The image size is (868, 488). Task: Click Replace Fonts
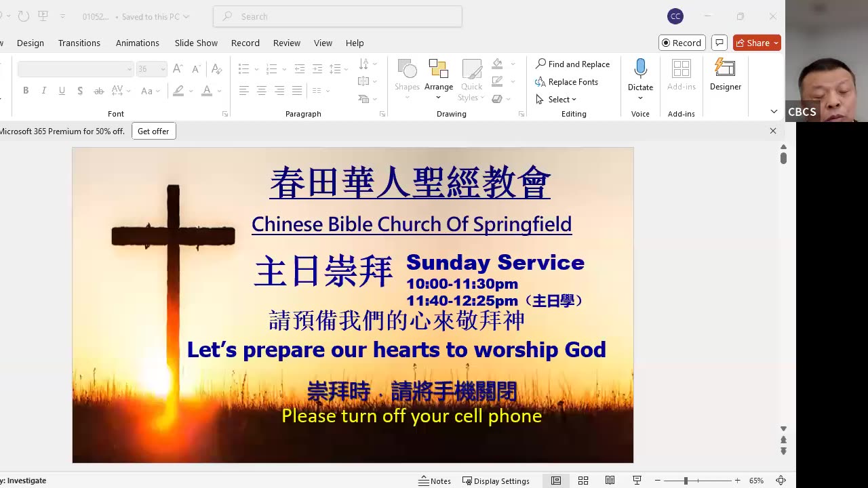pos(566,81)
